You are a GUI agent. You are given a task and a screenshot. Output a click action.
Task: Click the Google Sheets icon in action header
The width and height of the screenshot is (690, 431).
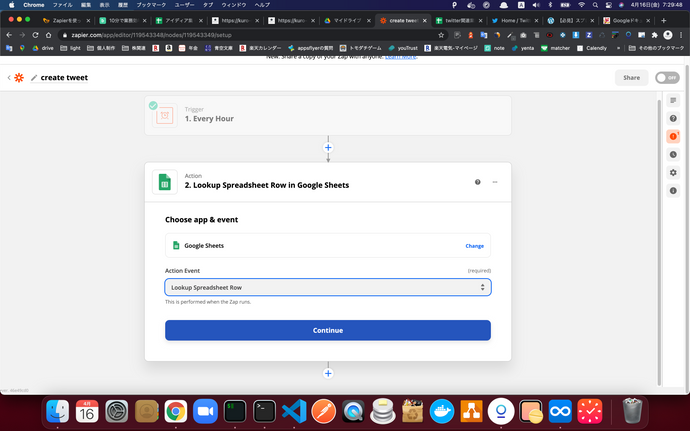[x=165, y=182]
